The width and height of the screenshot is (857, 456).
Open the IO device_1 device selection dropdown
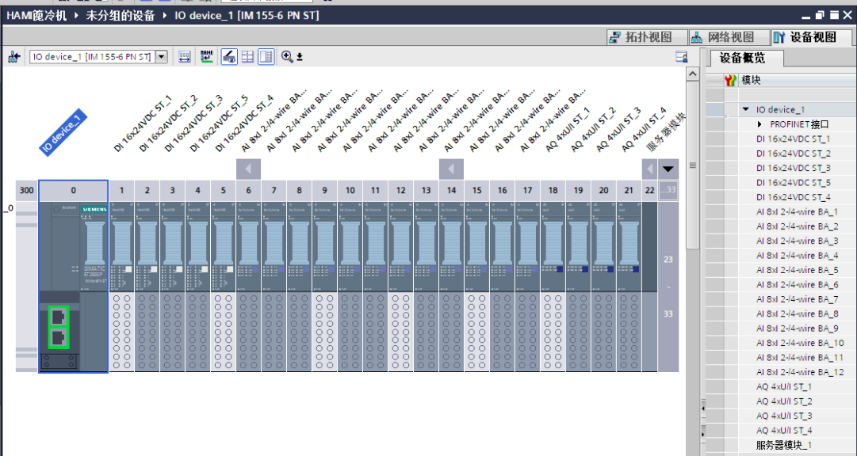pyautogui.click(x=161, y=57)
